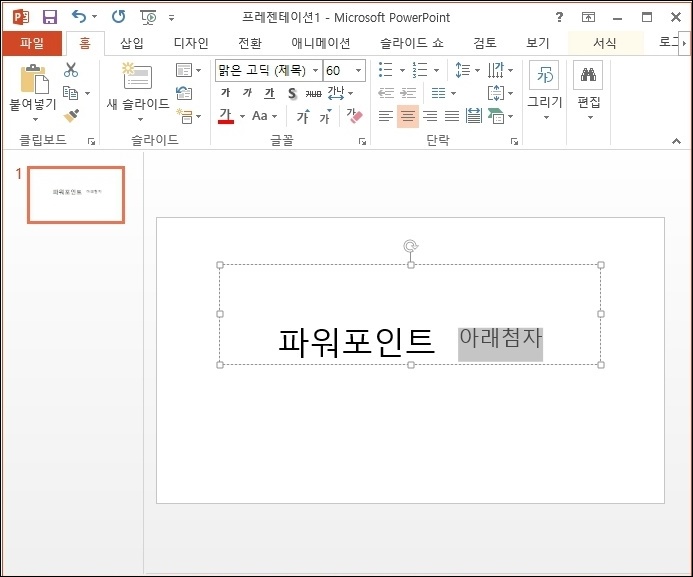Toggle underline 가 formatting
693x577 pixels.
pyautogui.click(x=269, y=93)
